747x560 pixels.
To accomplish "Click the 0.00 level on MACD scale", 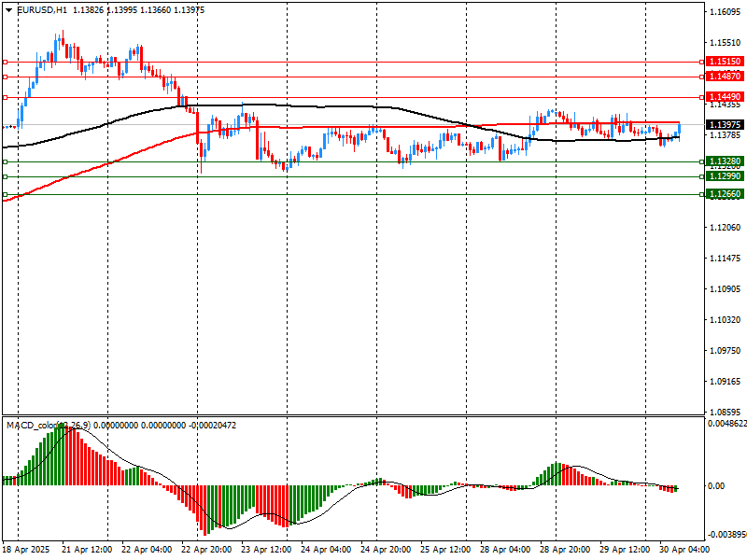I will [x=717, y=486].
